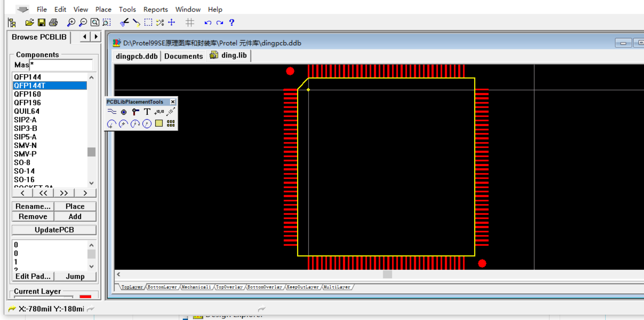Select the Place Coordinate tool
This screenshot has height=320, width=644.
(x=159, y=112)
